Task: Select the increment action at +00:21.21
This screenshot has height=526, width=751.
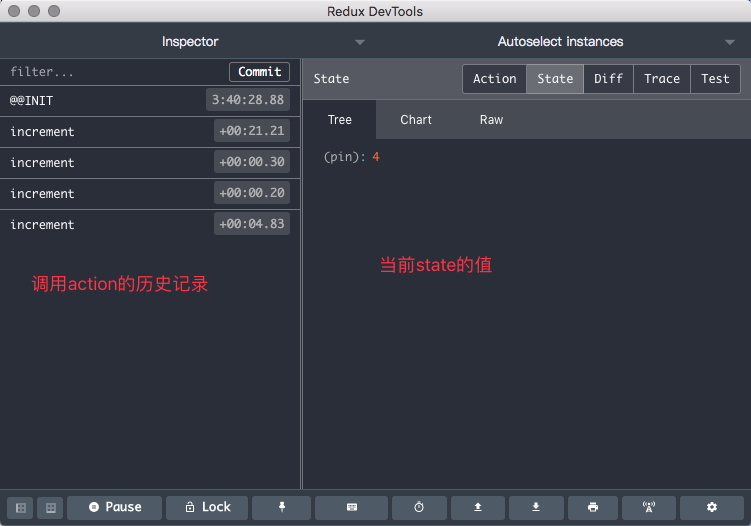Action: (150, 132)
